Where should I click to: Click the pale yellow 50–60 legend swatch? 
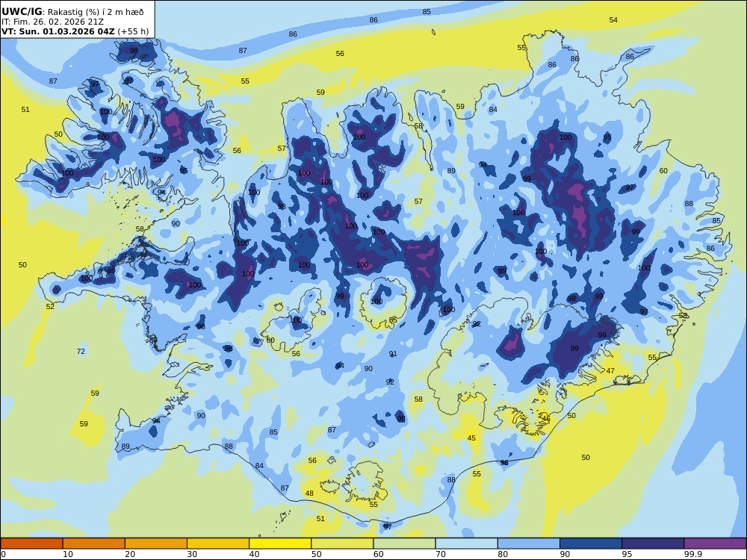click(342, 544)
